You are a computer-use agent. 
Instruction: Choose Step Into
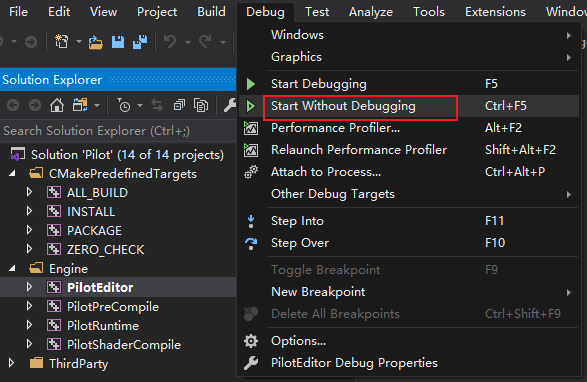[x=408, y=221]
